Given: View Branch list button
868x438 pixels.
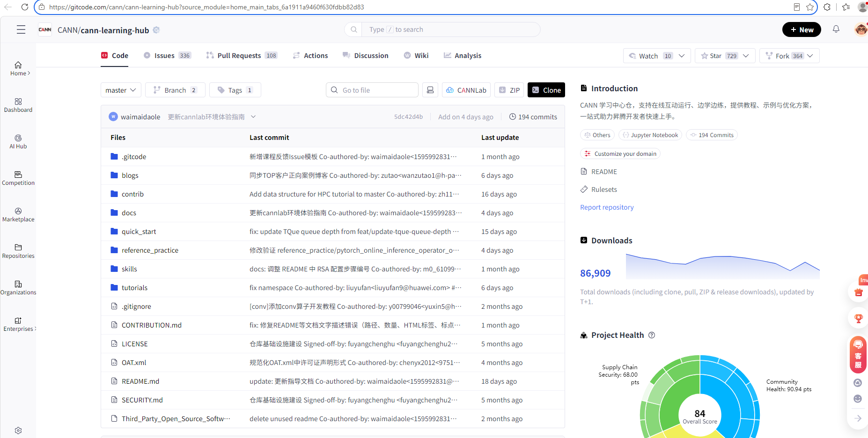Looking at the screenshot, I should 175,90.
